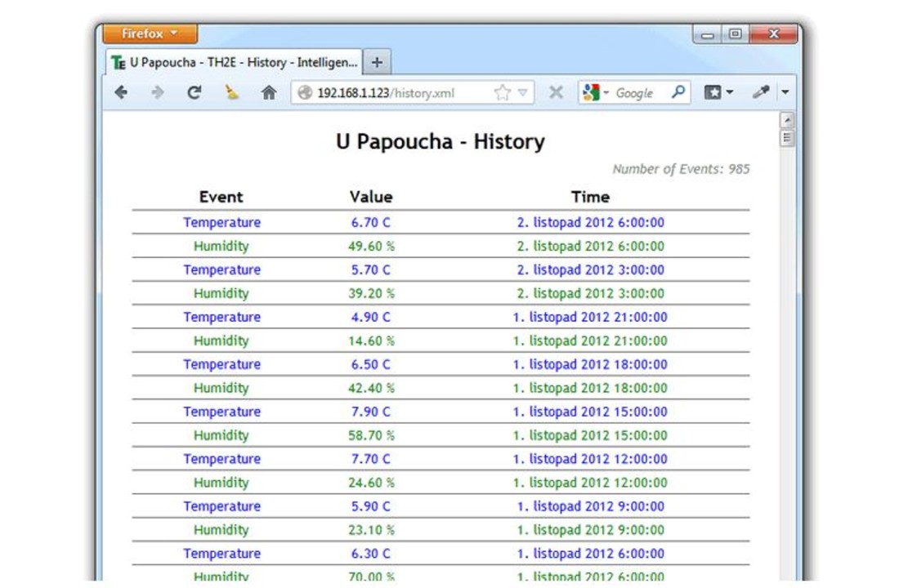899x588 pixels.
Task: Click the scrollbar up arrow
Action: point(787,121)
